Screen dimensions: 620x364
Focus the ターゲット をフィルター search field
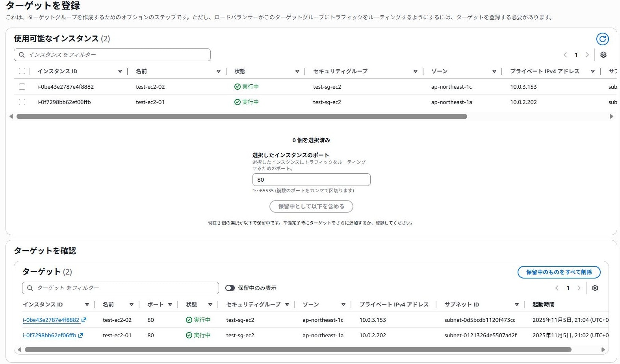[x=121, y=288]
